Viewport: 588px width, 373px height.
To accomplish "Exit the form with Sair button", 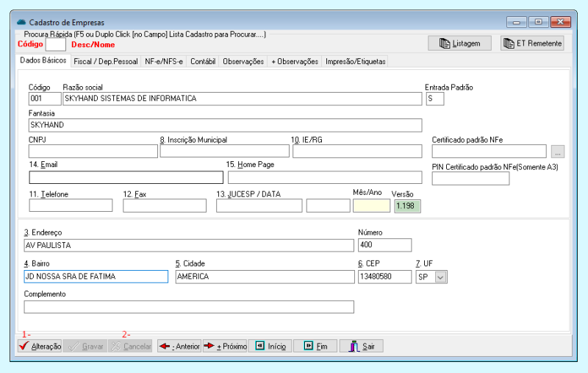I will [361, 346].
